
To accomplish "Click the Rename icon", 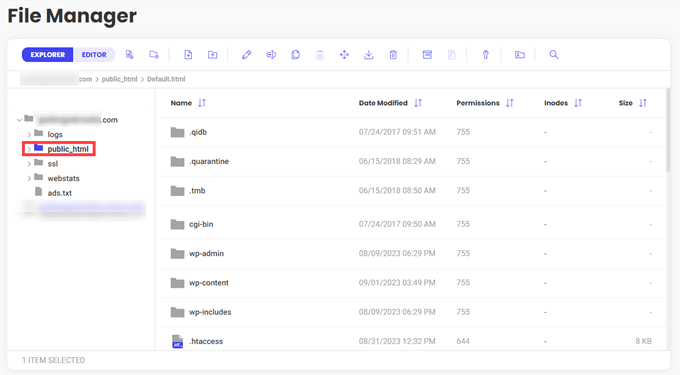I will 271,55.
